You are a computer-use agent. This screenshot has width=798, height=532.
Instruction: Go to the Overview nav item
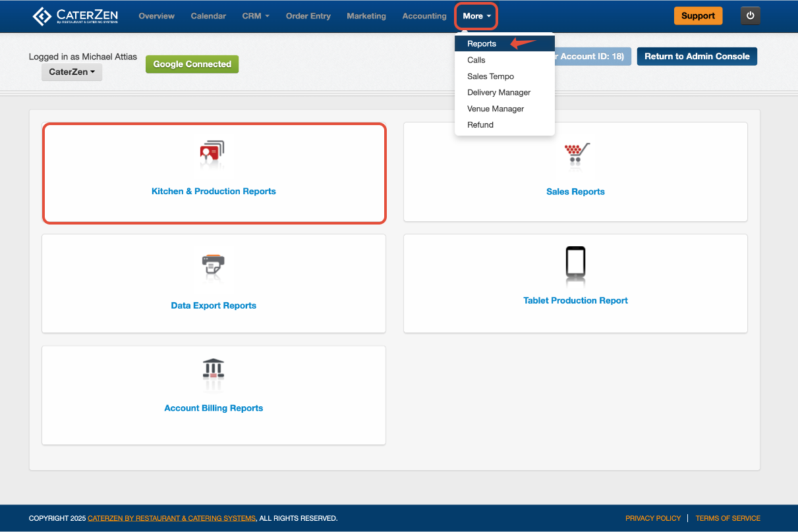tap(157, 16)
